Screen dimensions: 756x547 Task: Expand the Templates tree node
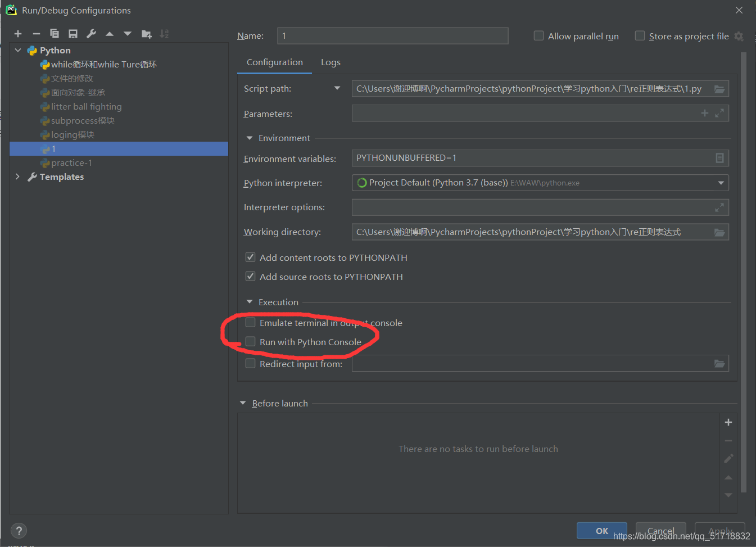click(x=18, y=177)
